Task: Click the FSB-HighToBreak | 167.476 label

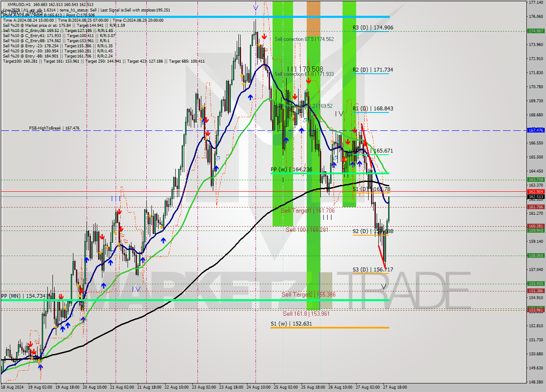Action: pyautogui.click(x=54, y=128)
